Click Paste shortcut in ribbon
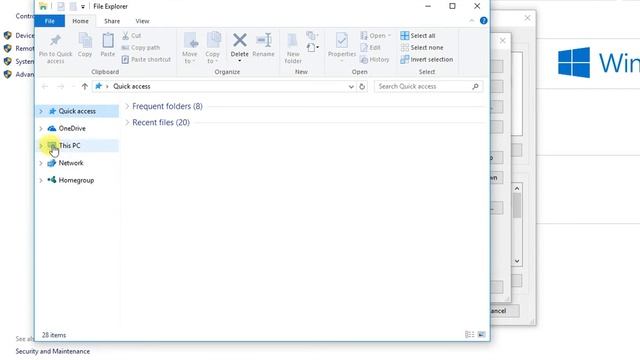The image size is (640, 360). click(146, 60)
